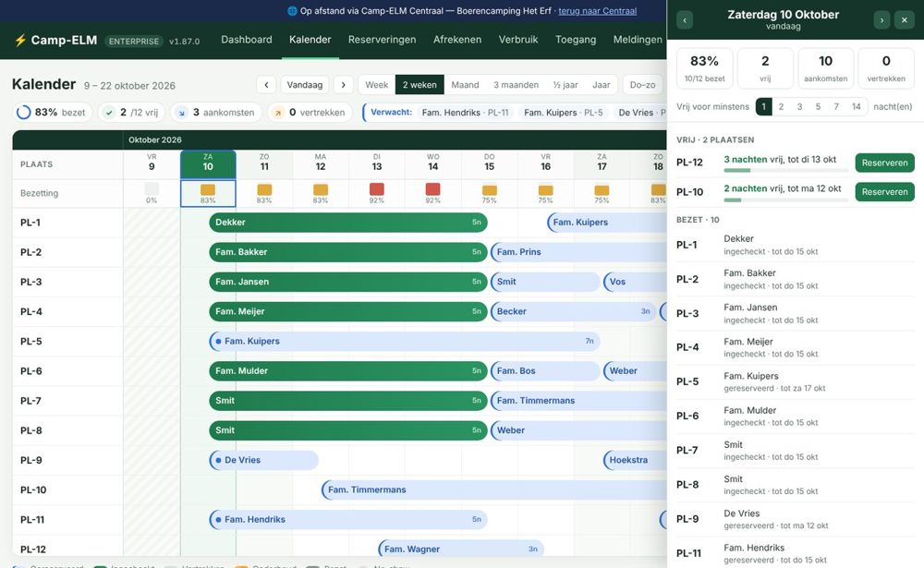Screen dimensions: 924x568
Task: Show next day in side panel
Action: [881, 20]
